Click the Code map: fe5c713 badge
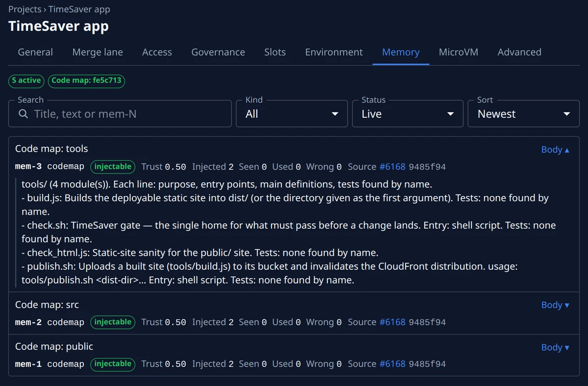Screen dimensions: 588x386 (x=86, y=80)
